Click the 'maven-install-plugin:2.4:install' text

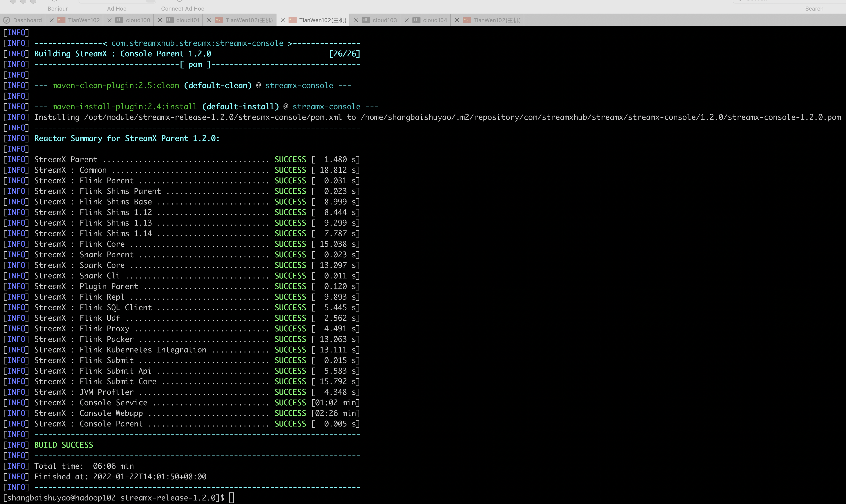click(x=124, y=107)
